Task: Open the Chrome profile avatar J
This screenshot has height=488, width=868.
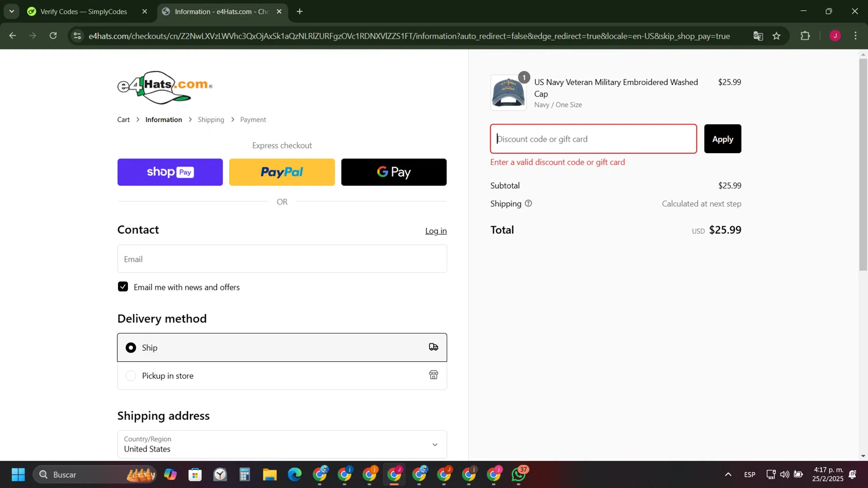Action: (835, 36)
